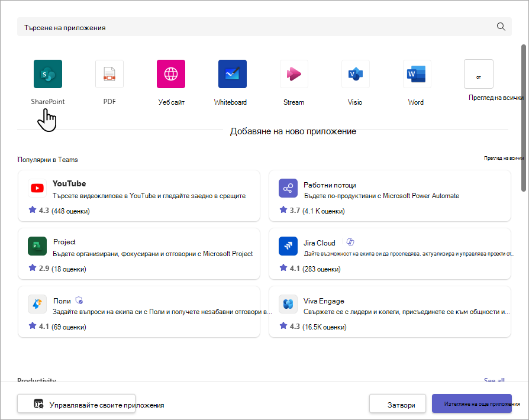Click the Viva Engage description text

pos(407,312)
